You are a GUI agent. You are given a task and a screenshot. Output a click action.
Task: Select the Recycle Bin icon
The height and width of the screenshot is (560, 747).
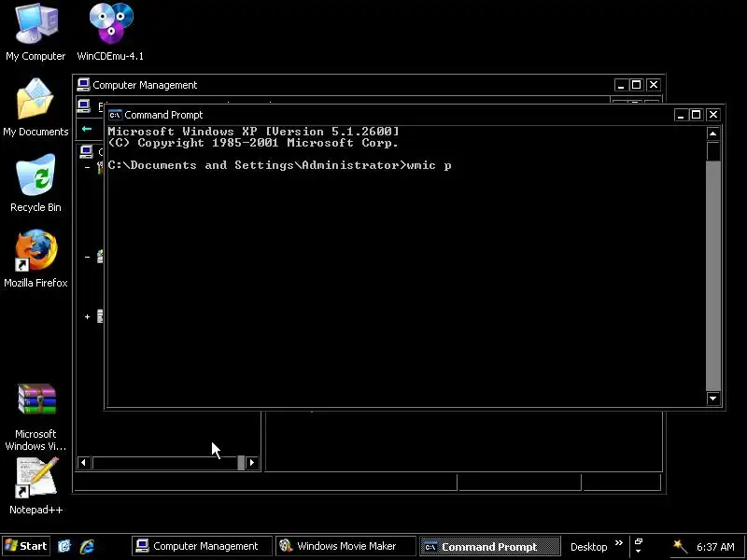36,175
